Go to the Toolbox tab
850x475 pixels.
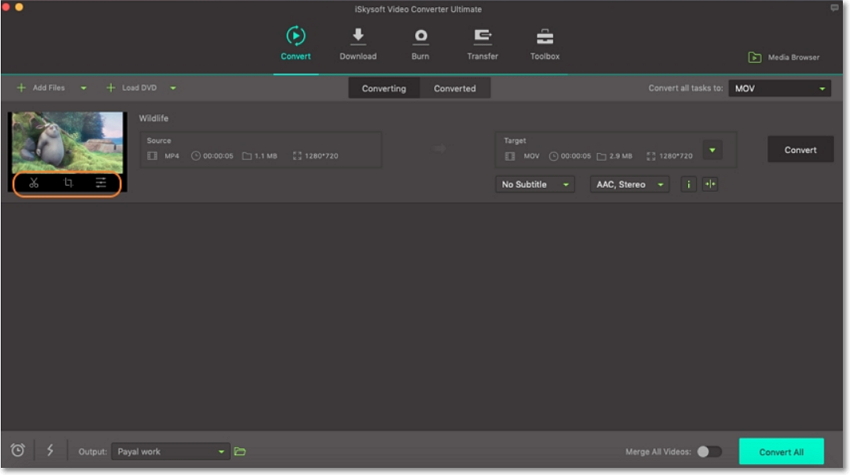pos(544,44)
